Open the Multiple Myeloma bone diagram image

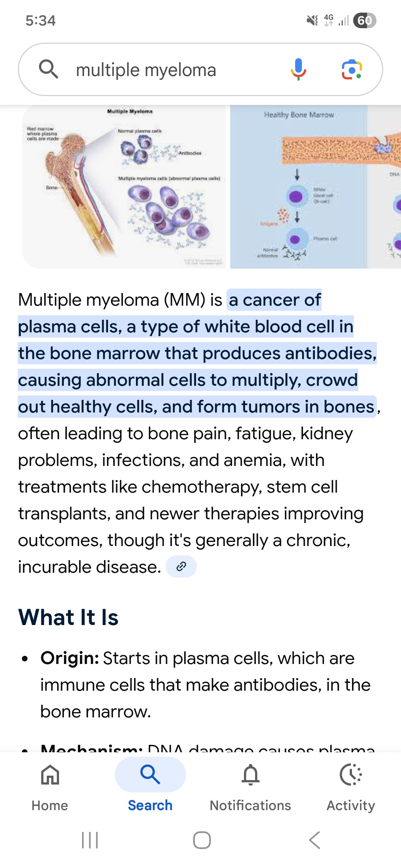124,187
